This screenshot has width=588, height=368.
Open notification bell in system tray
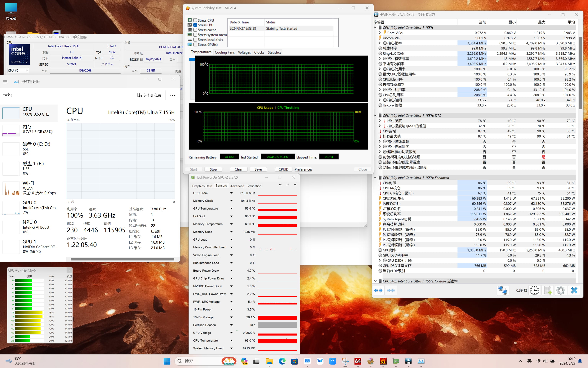coord(580,361)
